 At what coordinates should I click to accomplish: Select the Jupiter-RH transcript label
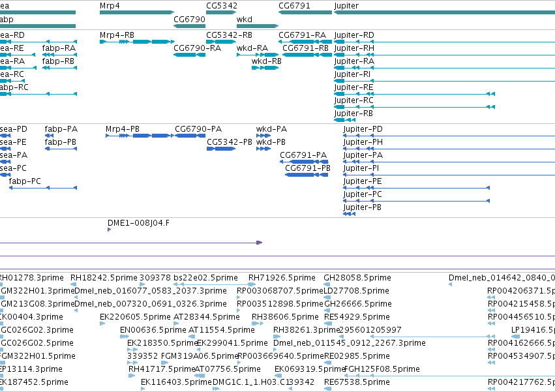pyautogui.click(x=354, y=48)
